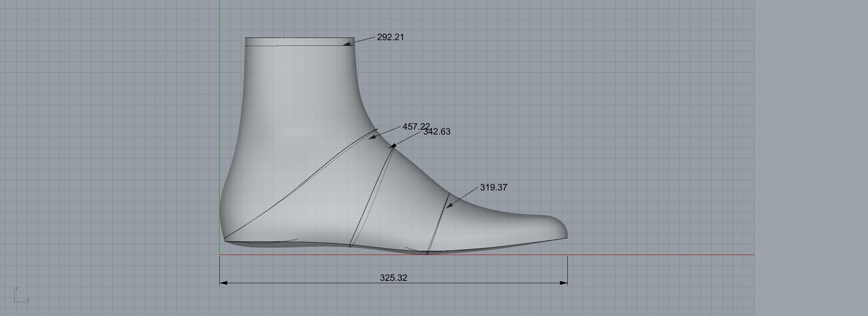Click the left arrowhead of the 325.32 dimension

[224, 283]
